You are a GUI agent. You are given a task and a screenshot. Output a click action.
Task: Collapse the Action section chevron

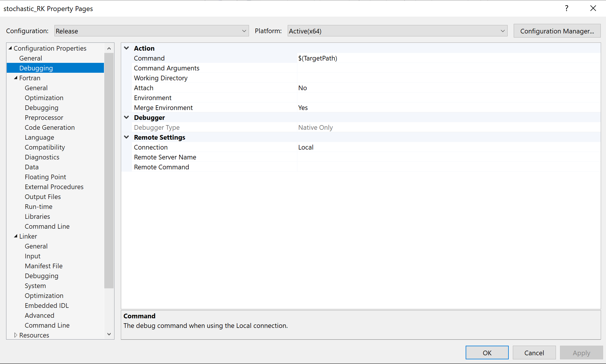[x=126, y=48]
